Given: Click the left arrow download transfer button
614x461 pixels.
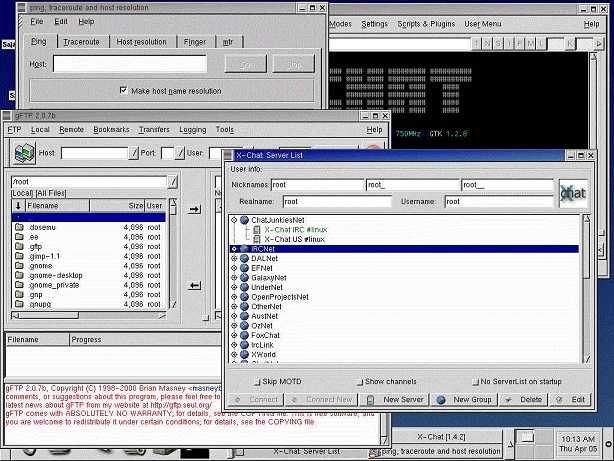Looking at the screenshot, I should pyautogui.click(x=196, y=285).
